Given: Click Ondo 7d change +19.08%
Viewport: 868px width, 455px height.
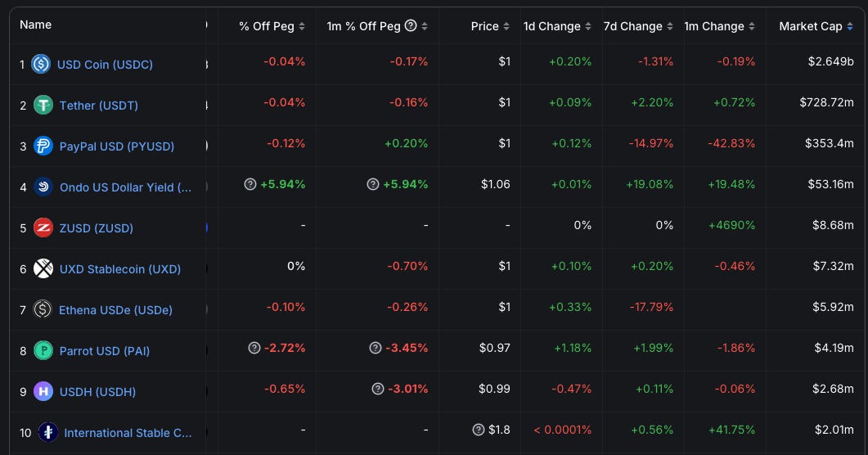Looking at the screenshot, I should tap(650, 184).
